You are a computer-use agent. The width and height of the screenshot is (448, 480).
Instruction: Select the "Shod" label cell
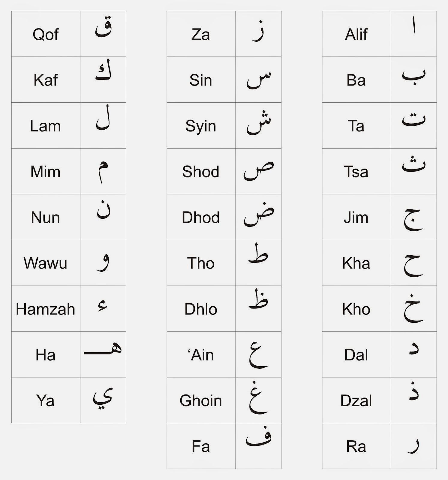click(x=201, y=172)
